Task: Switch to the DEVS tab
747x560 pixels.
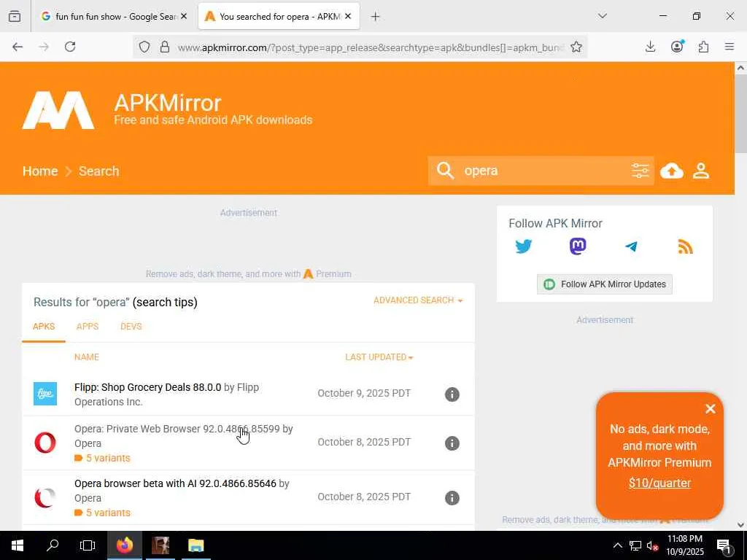Action: point(131,327)
